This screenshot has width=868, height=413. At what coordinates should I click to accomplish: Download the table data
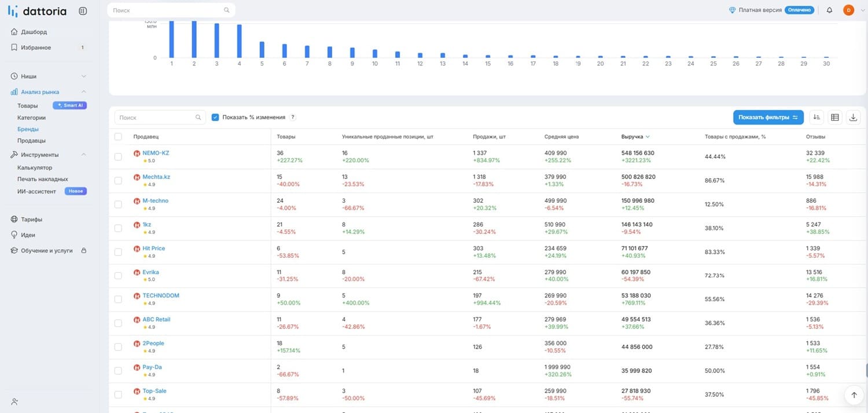[x=854, y=117]
